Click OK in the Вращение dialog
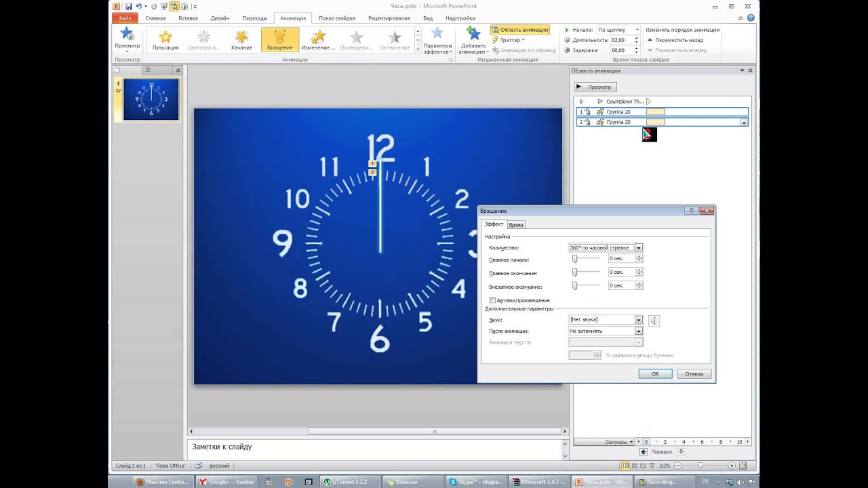868x488 pixels. [x=655, y=373]
